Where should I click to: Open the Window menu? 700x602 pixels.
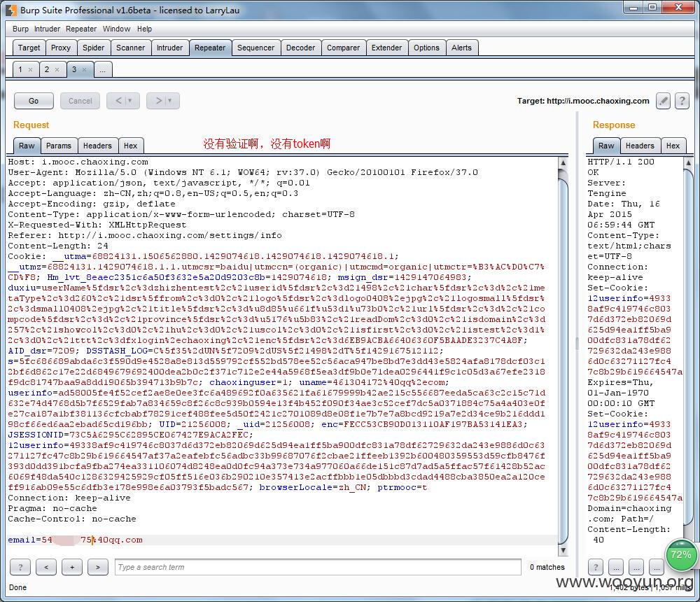116,29
